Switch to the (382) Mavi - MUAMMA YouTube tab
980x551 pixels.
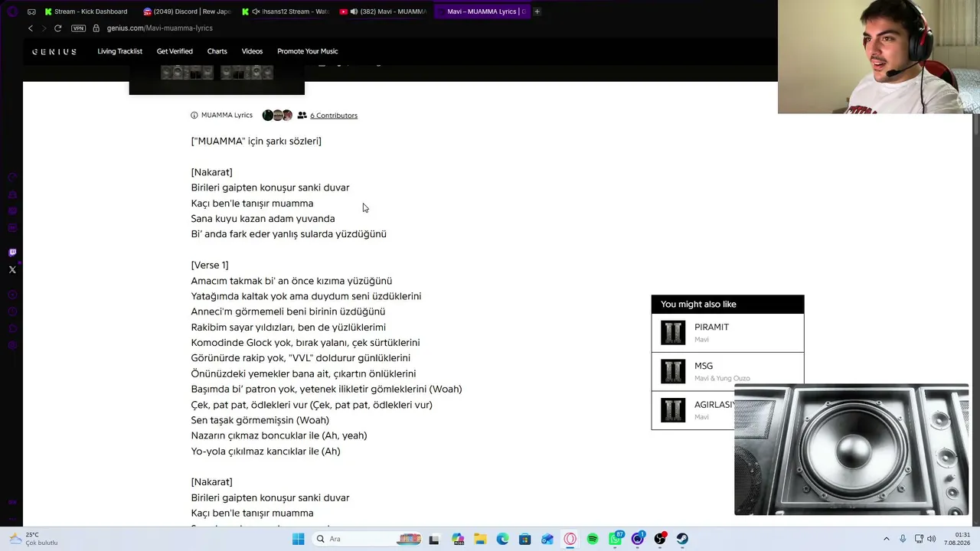tap(383, 11)
